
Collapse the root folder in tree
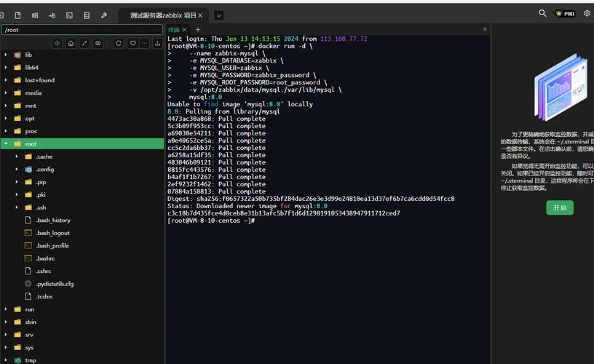pos(6,144)
